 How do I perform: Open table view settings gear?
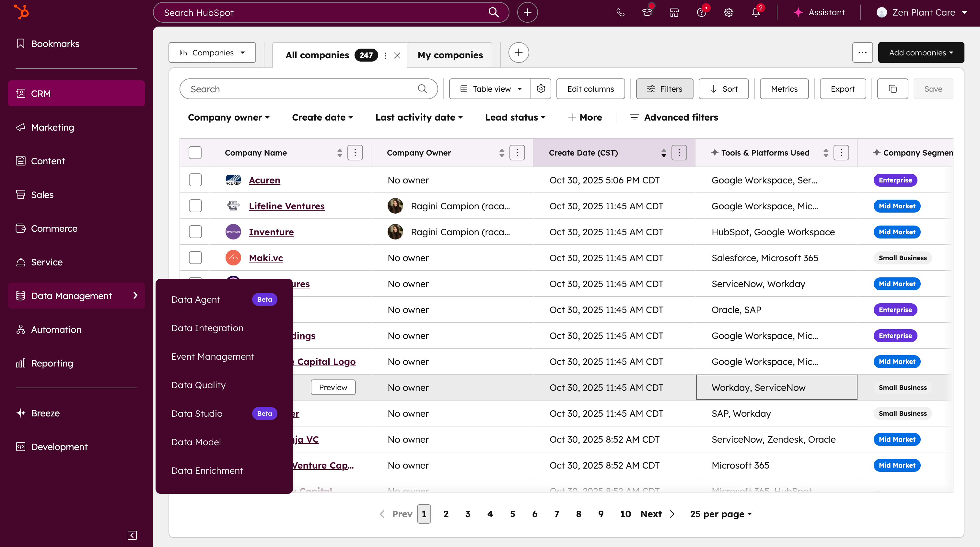click(x=541, y=89)
